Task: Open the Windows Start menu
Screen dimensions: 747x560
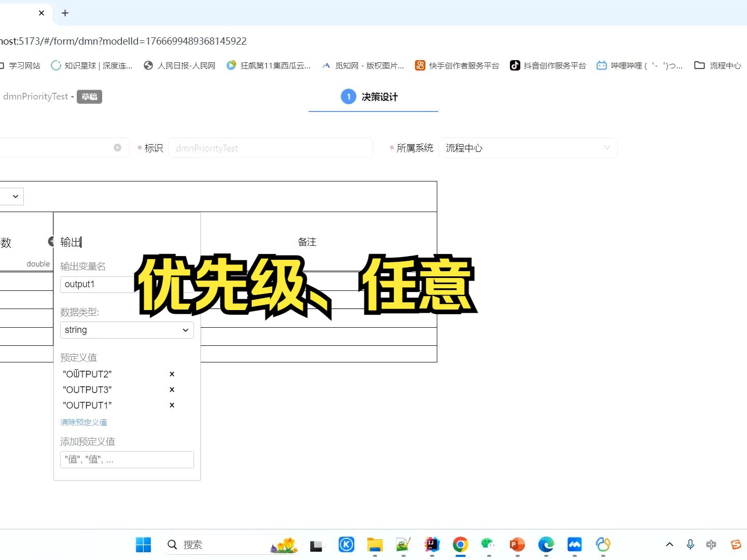Action: [143, 544]
